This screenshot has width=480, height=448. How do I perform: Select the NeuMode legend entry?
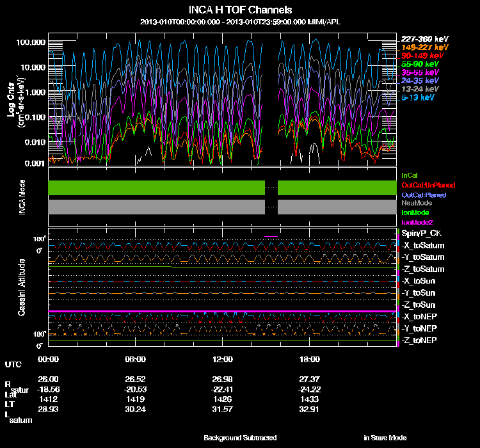coord(415,203)
